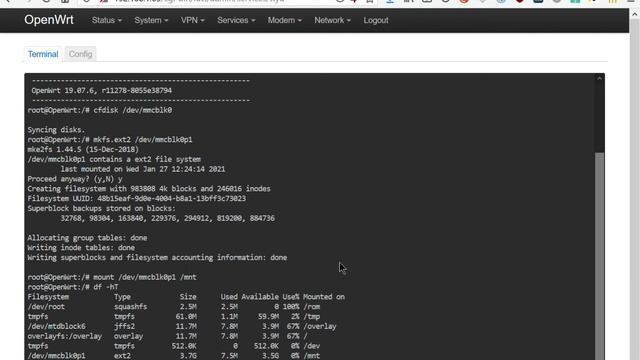Click the '/dev/mtdblock6' jffs2 row
Viewport: 640px width, 360px height.
tap(182, 326)
